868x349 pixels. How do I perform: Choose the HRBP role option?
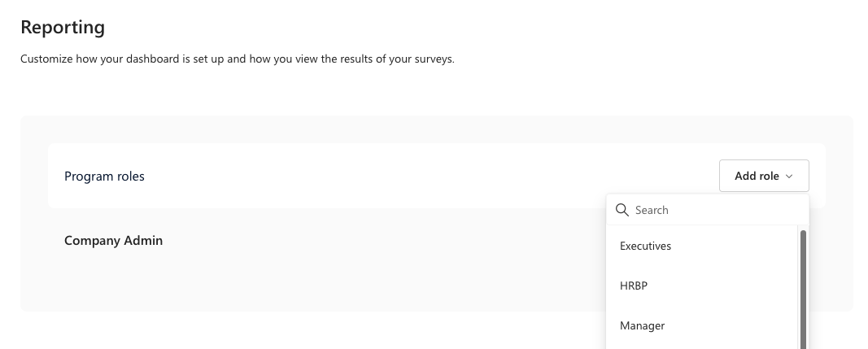tap(634, 286)
